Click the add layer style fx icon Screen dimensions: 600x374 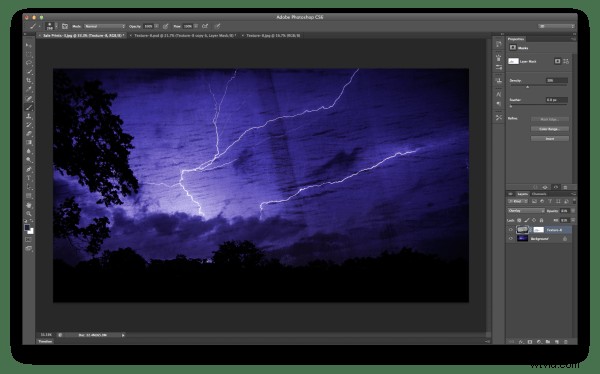[x=521, y=341]
